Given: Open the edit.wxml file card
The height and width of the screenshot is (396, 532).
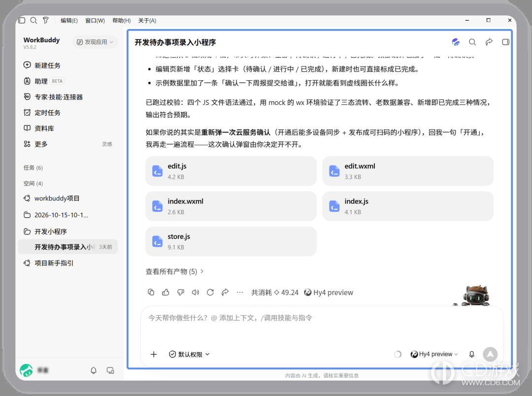Looking at the screenshot, I should pos(408,171).
